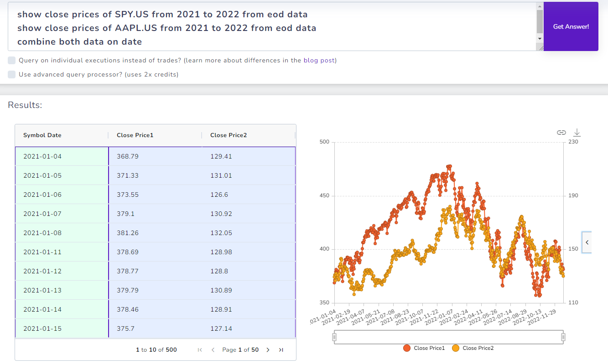Select the 2021-01-08 date cell
The height and width of the screenshot is (364, 608).
point(62,233)
